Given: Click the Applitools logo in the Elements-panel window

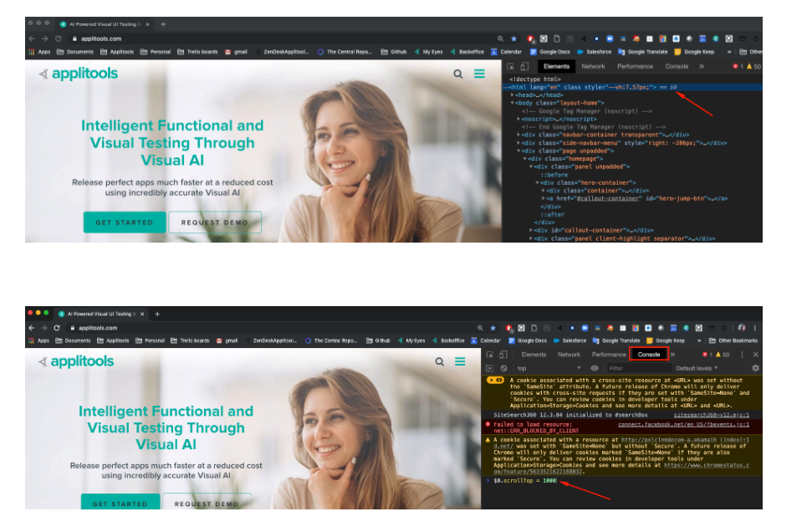Looking at the screenshot, I should 79,74.
